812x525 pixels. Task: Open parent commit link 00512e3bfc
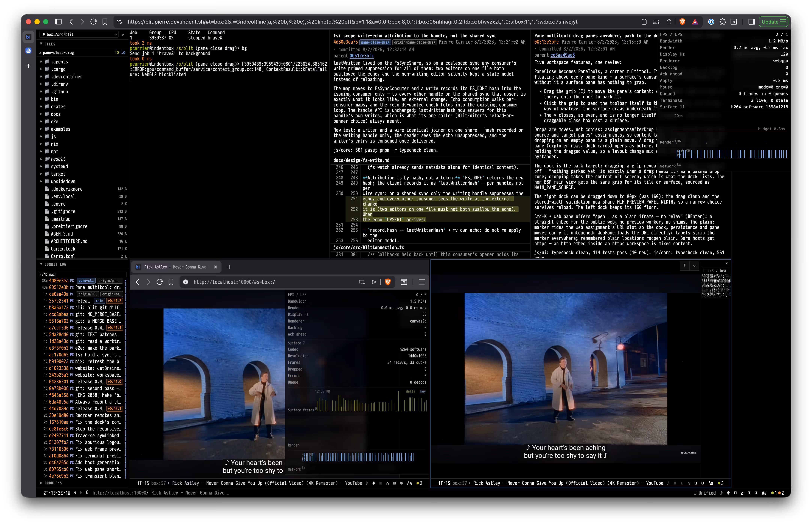362,56
